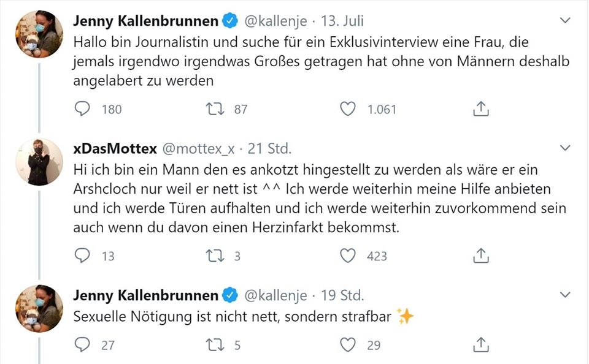Open the options chevron on the 13. Juli tweet

[566, 21]
